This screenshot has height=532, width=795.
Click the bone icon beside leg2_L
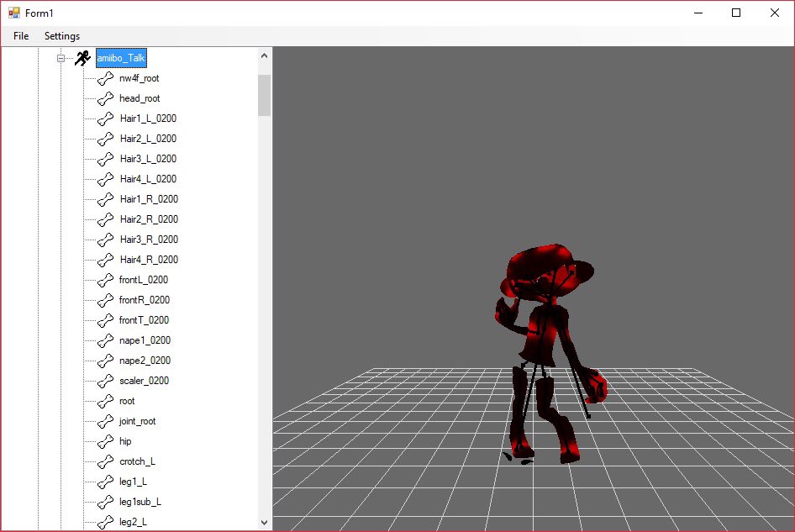(x=105, y=522)
